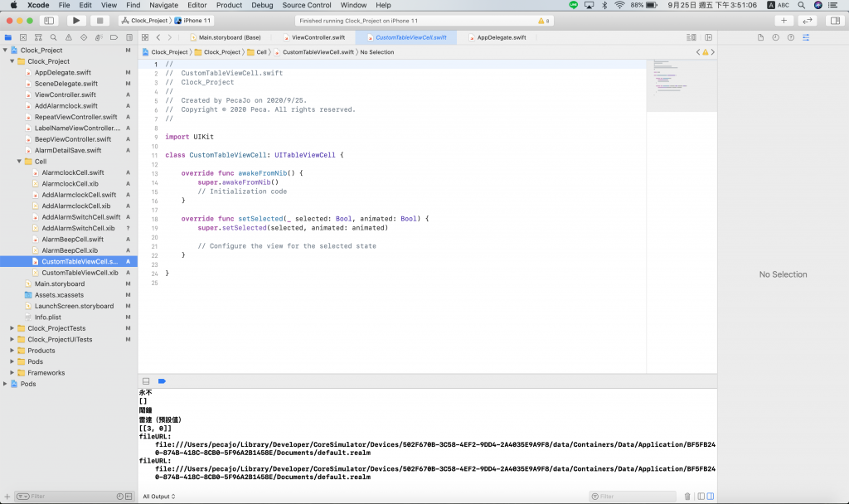The width and height of the screenshot is (849, 504).
Task: Hide the debug area toggle icon
Action: pos(146,381)
